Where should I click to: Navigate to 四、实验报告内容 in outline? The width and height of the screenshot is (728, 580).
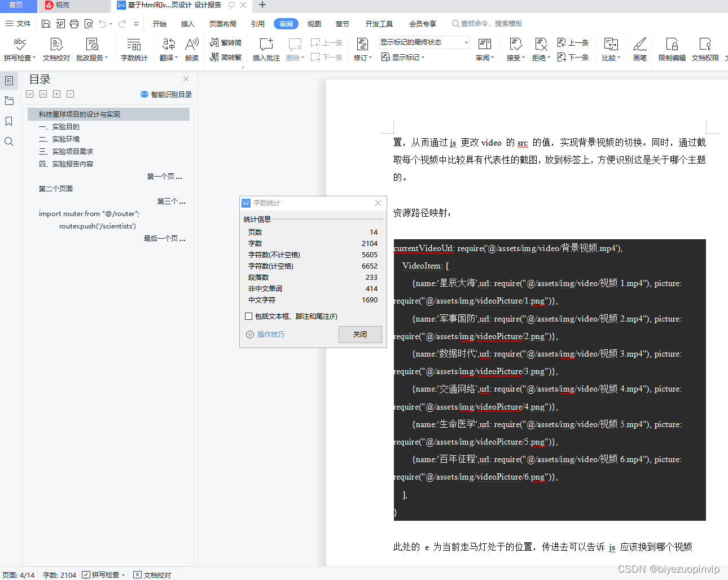click(x=66, y=164)
